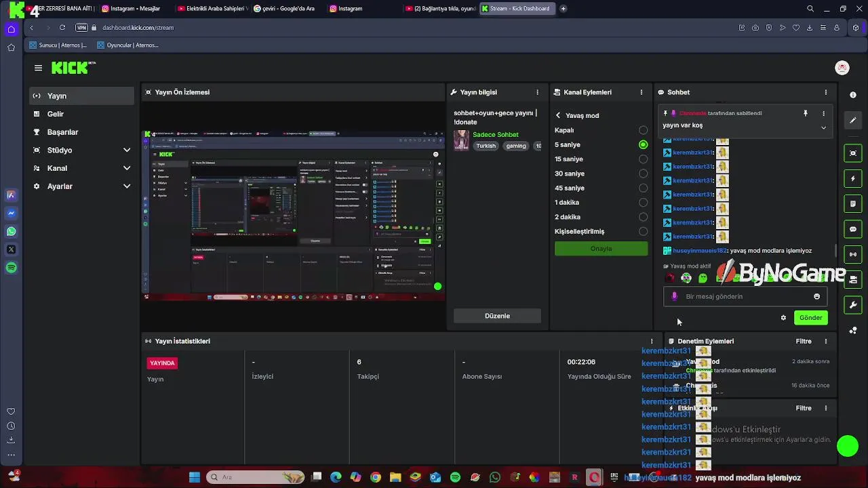Click the dashboard.kick.com address bar
The height and width of the screenshot is (488, 868).
[138, 28]
